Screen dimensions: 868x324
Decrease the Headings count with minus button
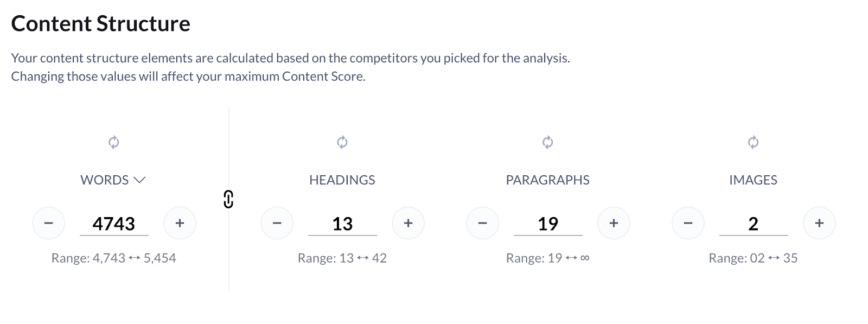[277, 223]
